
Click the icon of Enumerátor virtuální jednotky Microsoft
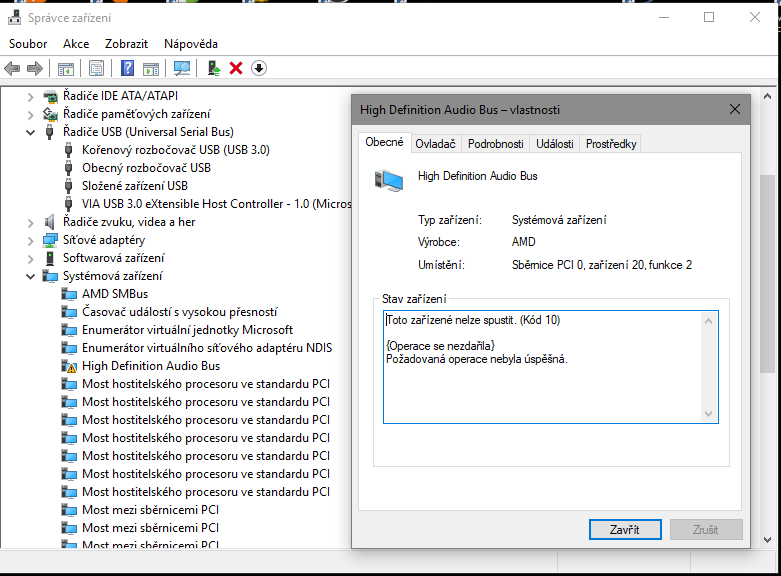pyautogui.click(x=69, y=330)
